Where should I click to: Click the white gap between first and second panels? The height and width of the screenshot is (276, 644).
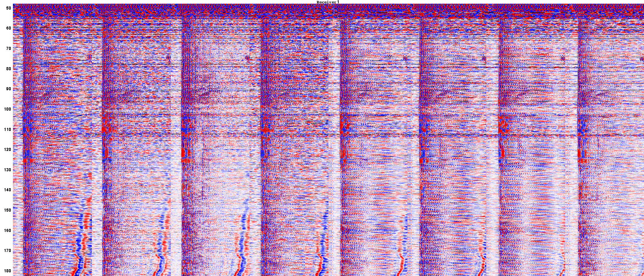click(96, 154)
